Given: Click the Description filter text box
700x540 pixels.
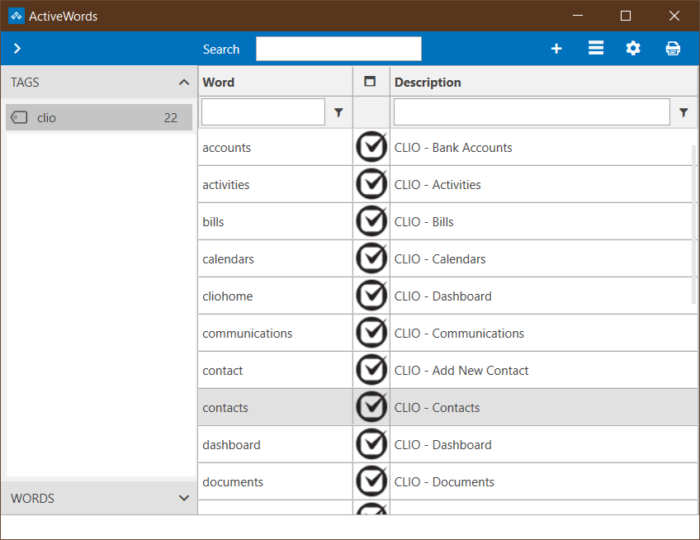Looking at the screenshot, I should point(532,112).
